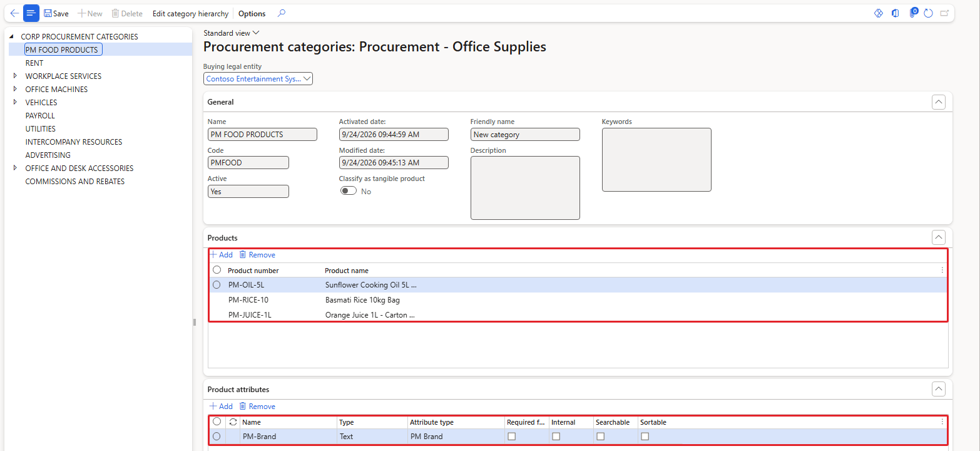Viewport: 980px width, 451px height.
Task: Select the UTILITIES category in the tree
Action: [x=41, y=128]
